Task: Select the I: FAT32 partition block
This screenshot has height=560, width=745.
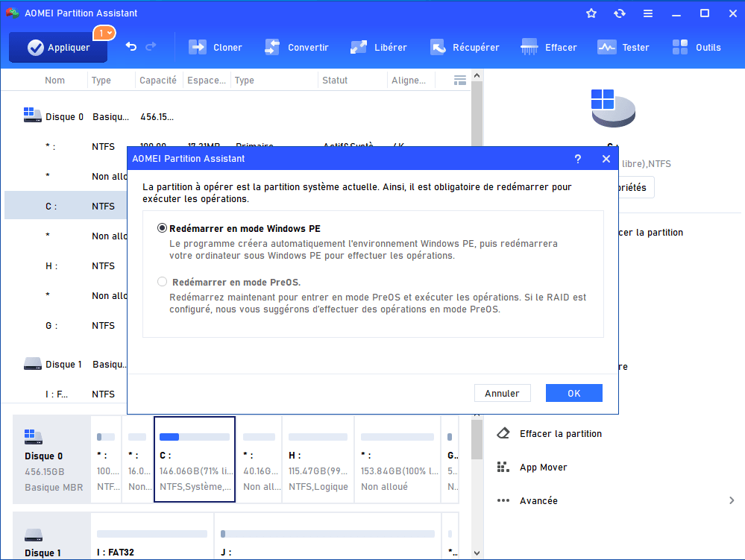Action: pyautogui.click(x=152, y=536)
